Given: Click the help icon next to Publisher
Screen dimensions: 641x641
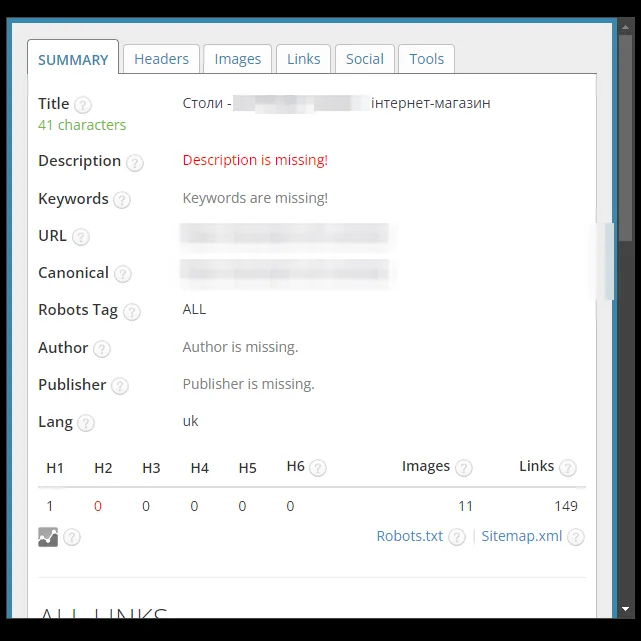Looking at the screenshot, I should (120, 386).
